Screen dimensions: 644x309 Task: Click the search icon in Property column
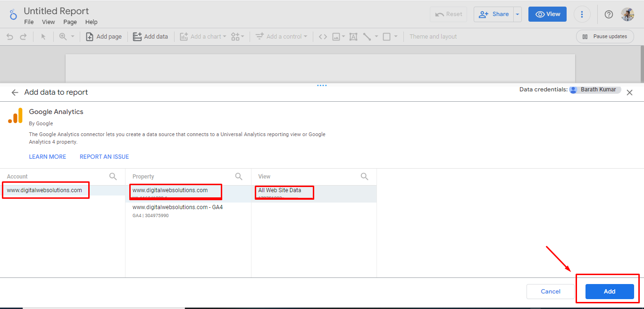[239, 176]
